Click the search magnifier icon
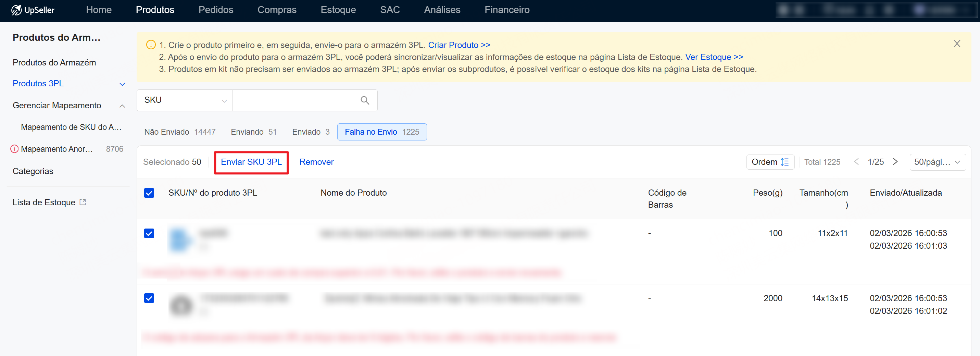Viewport: 980px width, 356px height. point(364,100)
